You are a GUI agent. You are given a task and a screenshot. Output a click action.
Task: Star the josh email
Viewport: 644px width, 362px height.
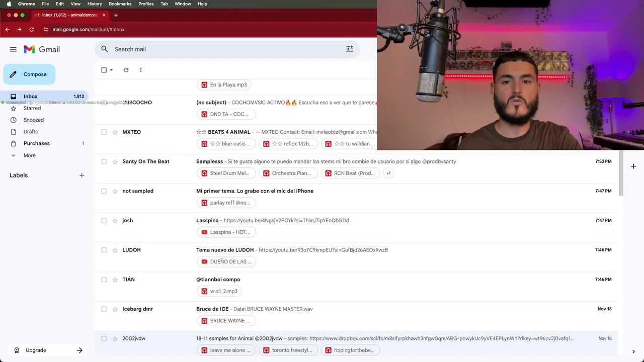click(x=115, y=221)
